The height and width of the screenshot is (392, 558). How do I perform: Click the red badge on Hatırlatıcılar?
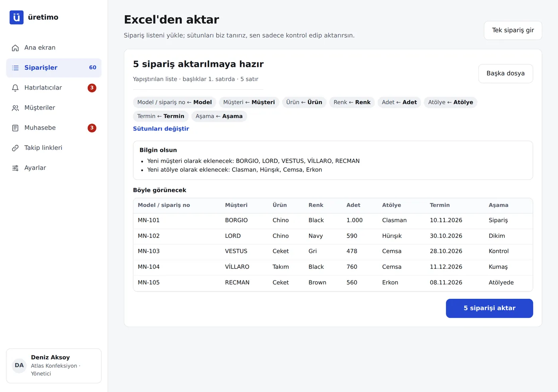[x=92, y=88]
